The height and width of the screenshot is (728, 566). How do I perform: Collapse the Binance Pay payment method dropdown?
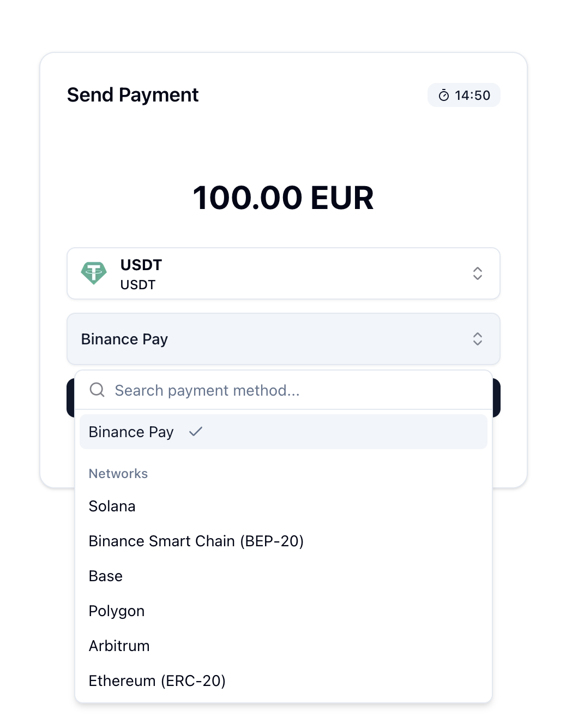pyautogui.click(x=283, y=339)
